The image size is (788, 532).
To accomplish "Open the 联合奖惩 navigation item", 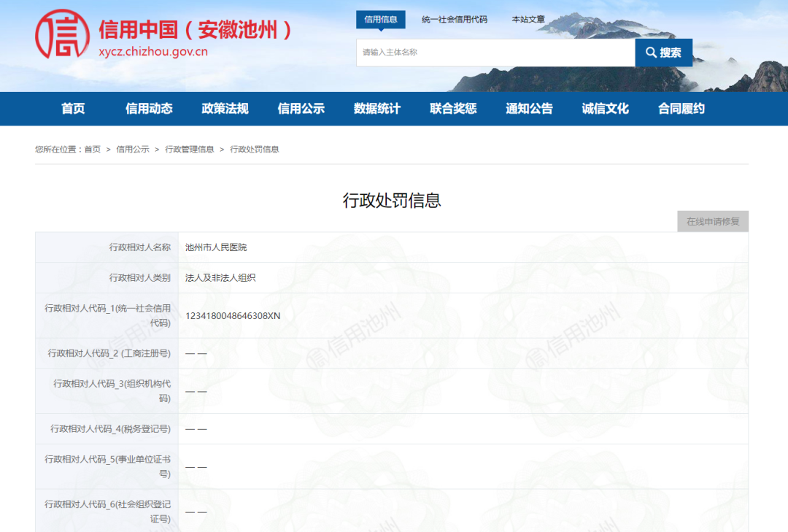I will (453, 109).
